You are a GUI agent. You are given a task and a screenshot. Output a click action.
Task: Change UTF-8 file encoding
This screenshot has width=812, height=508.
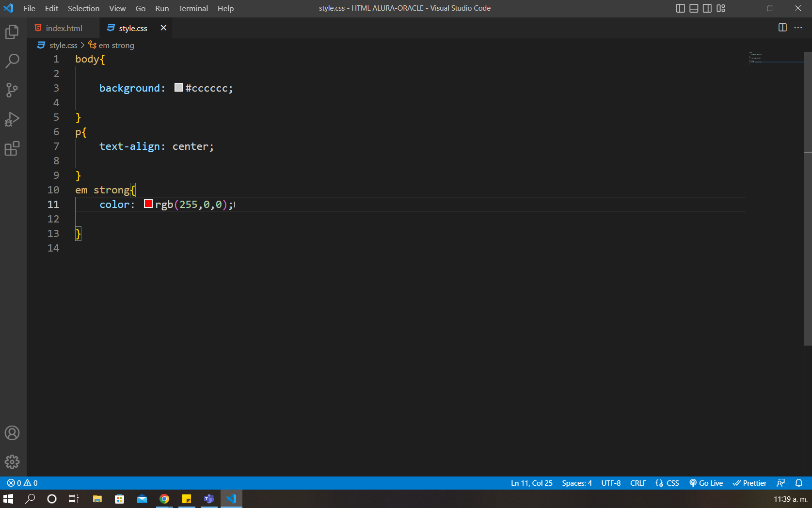coord(611,483)
